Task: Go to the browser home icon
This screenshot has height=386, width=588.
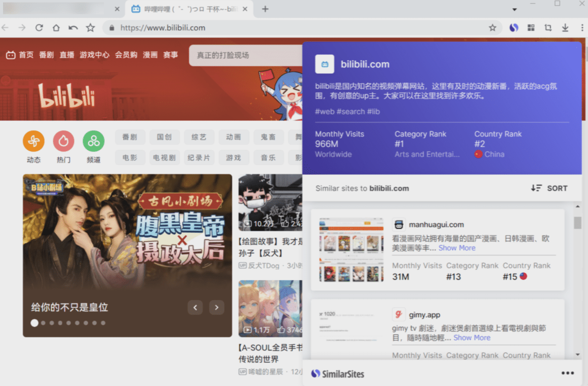Action: [56, 28]
